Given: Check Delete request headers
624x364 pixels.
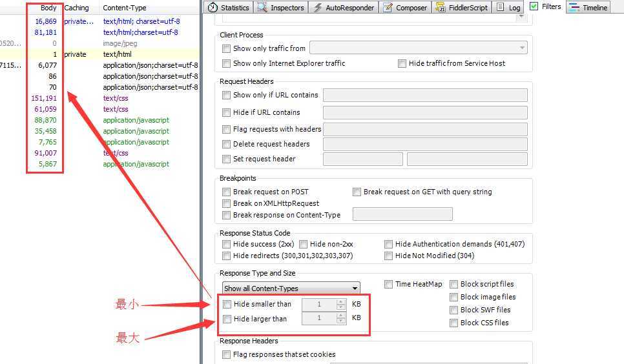Looking at the screenshot, I should click(x=227, y=144).
